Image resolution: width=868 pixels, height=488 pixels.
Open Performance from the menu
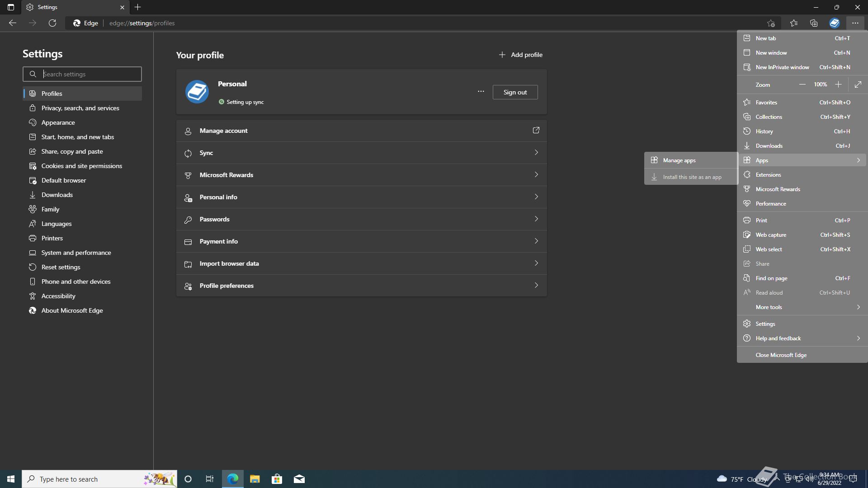[x=802, y=204]
